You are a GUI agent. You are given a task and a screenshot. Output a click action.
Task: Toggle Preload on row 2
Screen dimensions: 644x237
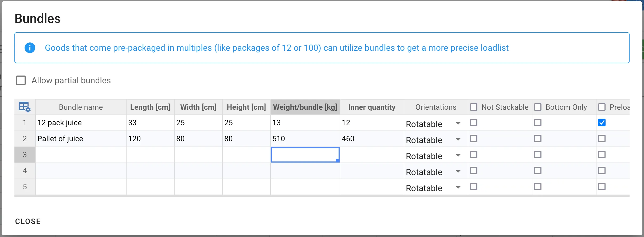pyautogui.click(x=602, y=139)
